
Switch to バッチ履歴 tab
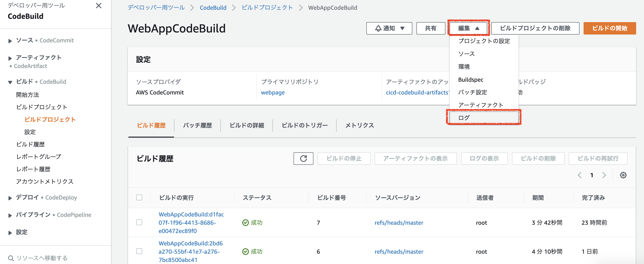(x=197, y=125)
